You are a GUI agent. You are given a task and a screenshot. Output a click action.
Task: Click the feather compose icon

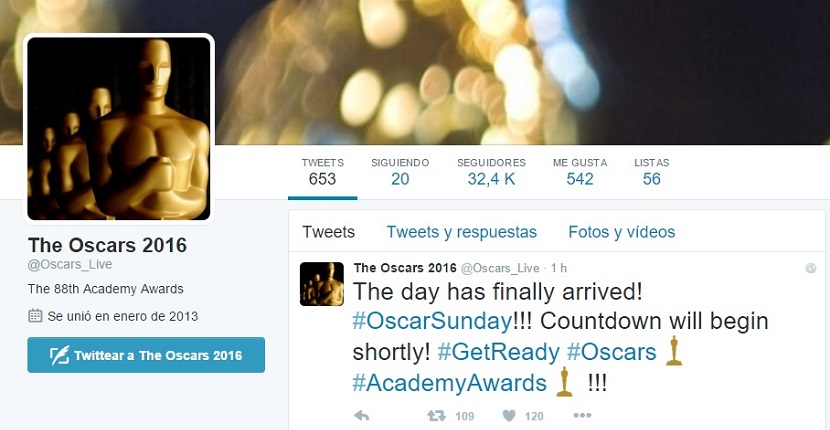pyautogui.click(x=59, y=355)
